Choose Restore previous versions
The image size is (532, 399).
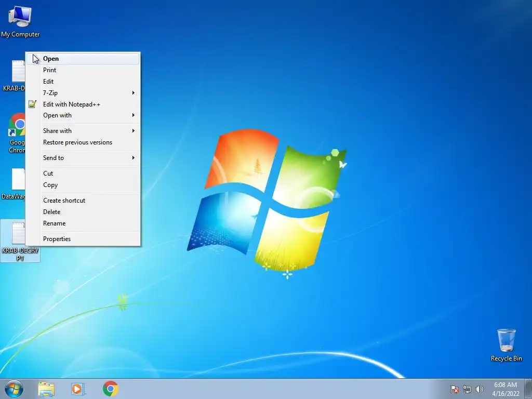click(x=83, y=142)
